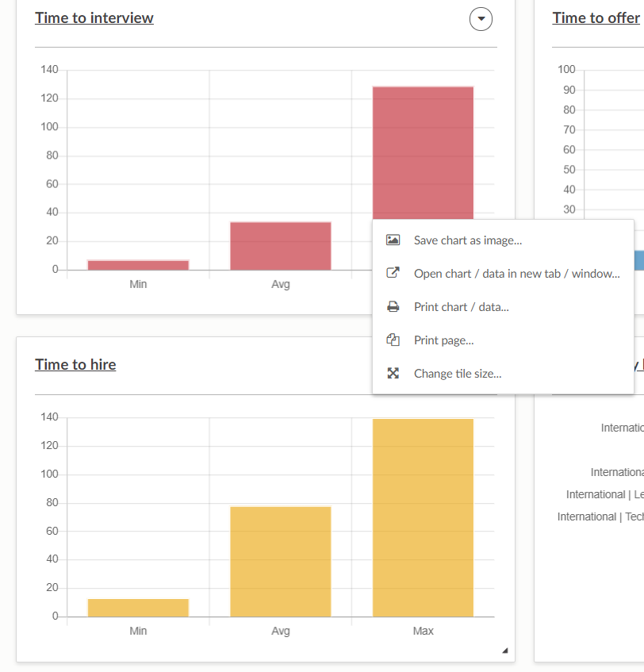This screenshot has width=644, height=672.
Task: Click the yellow Avg bar in Time to hire
Action: pos(281,561)
